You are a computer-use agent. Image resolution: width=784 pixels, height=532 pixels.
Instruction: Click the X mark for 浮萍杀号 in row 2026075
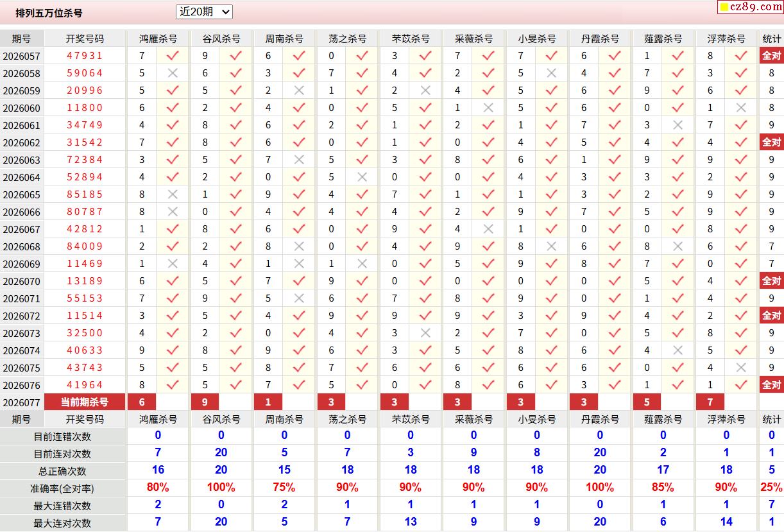pyautogui.click(x=741, y=368)
